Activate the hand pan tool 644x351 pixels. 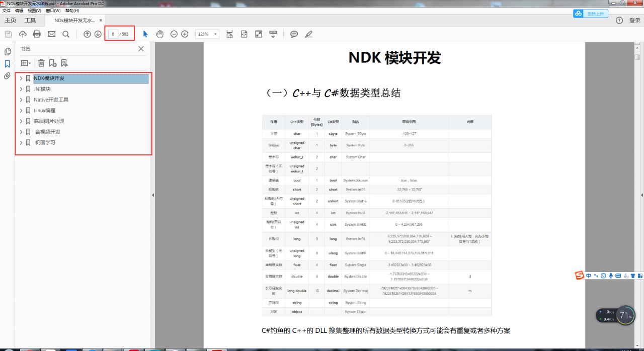pyautogui.click(x=159, y=34)
